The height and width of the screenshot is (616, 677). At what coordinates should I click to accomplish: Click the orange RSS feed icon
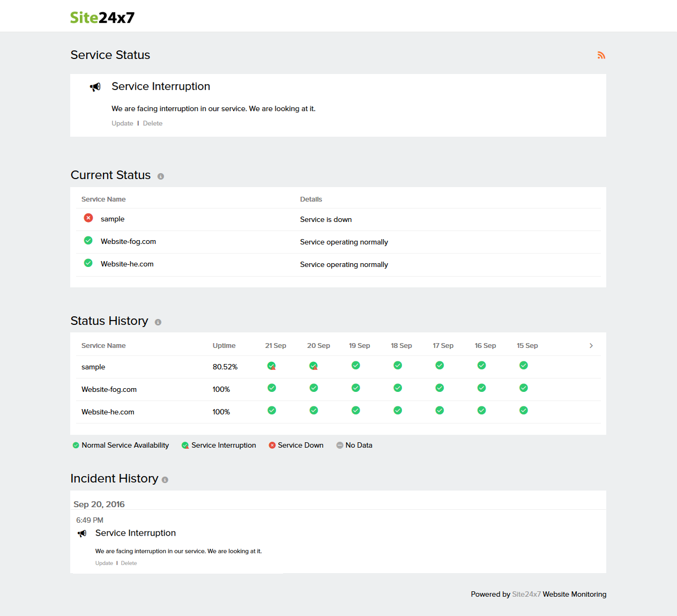(601, 55)
